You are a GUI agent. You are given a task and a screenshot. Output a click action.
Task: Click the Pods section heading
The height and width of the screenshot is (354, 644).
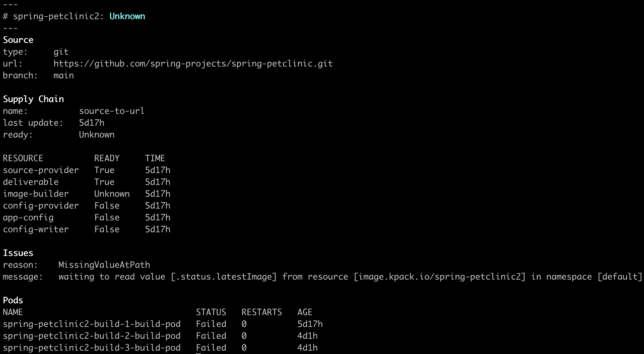click(x=13, y=300)
